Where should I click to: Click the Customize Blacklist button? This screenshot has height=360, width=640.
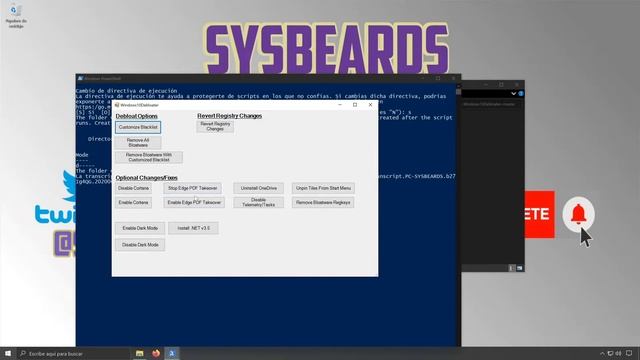pos(138,127)
